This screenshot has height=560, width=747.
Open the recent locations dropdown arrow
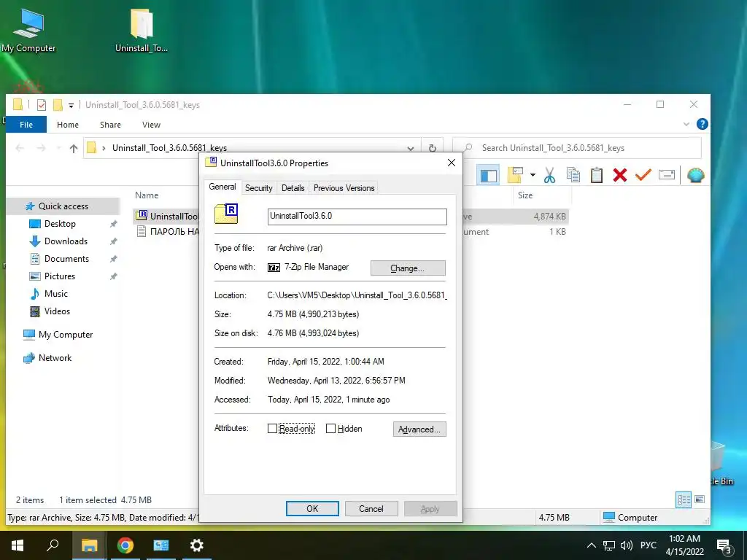point(58,148)
